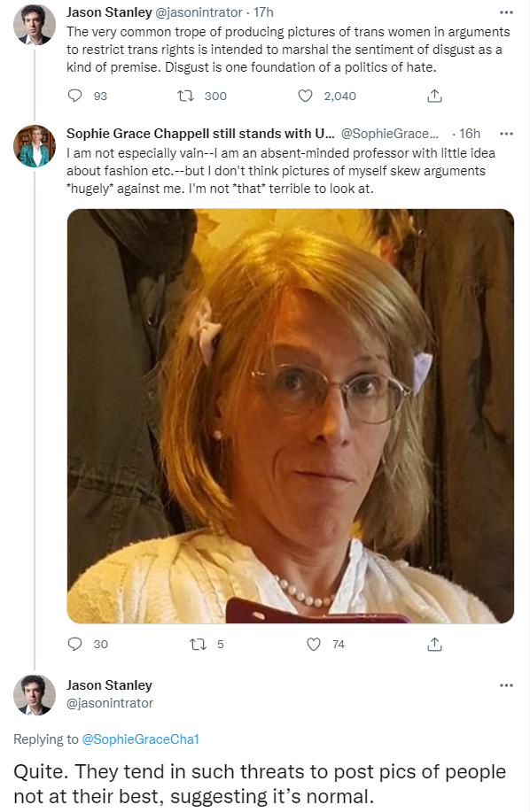Open the 17h timestamp on Jason's tweet

(264, 12)
